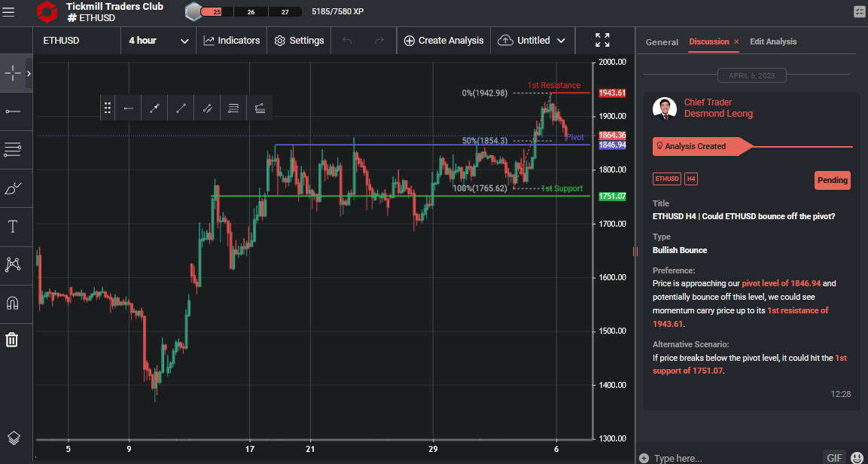Image resolution: width=868 pixels, height=464 pixels.
Task: Click the Pending status badge
Action: pos(832,180)
